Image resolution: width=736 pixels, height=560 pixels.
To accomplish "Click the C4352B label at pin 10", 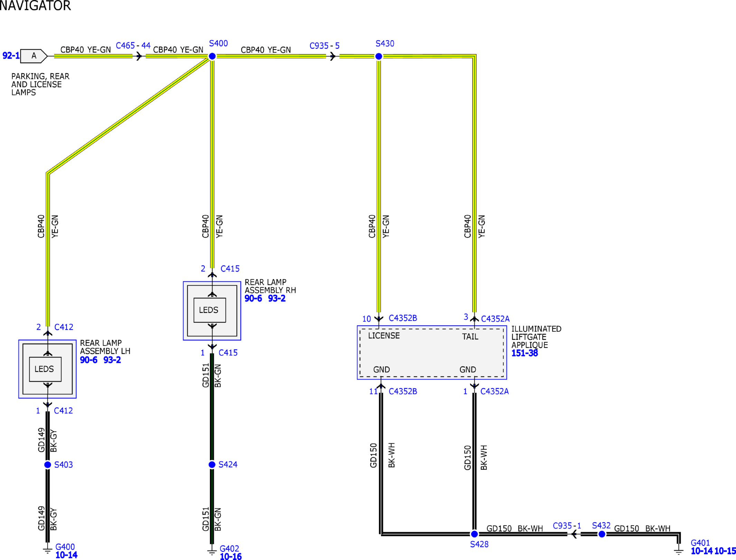I will coord(403,318).
